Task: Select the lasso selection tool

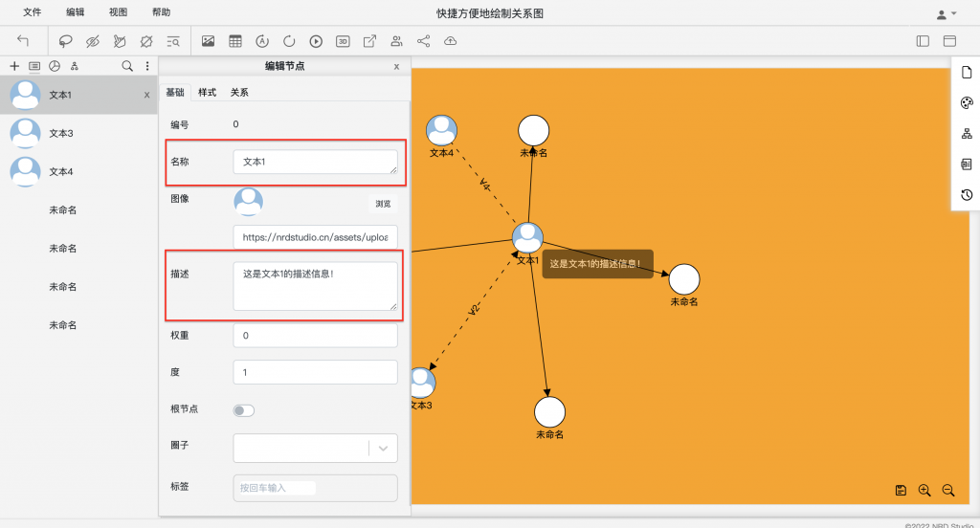Action: tap(66, 41)
